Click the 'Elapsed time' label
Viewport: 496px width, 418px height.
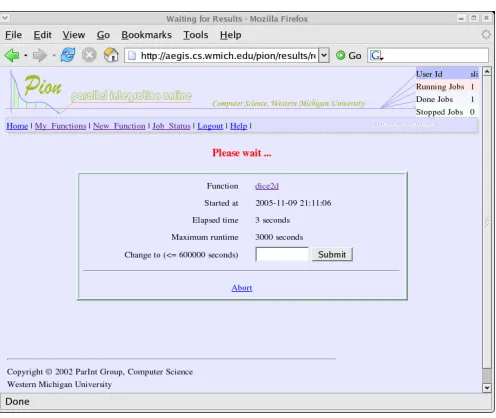215,220
